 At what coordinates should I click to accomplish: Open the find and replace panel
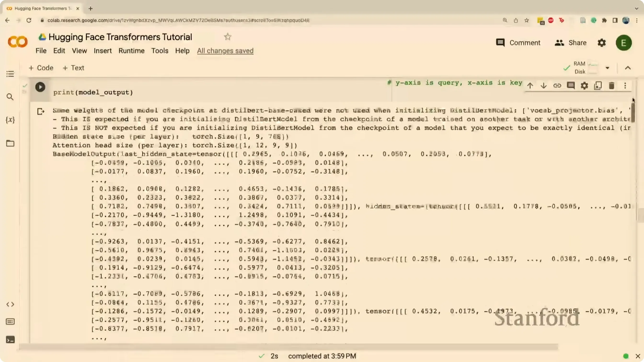tap(10, 97)
